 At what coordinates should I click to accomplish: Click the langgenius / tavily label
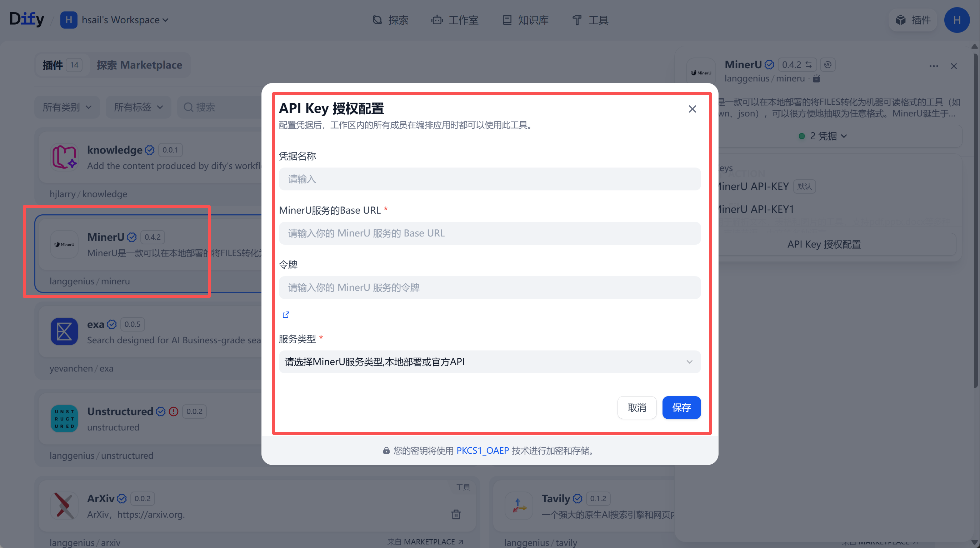(541, 542)
